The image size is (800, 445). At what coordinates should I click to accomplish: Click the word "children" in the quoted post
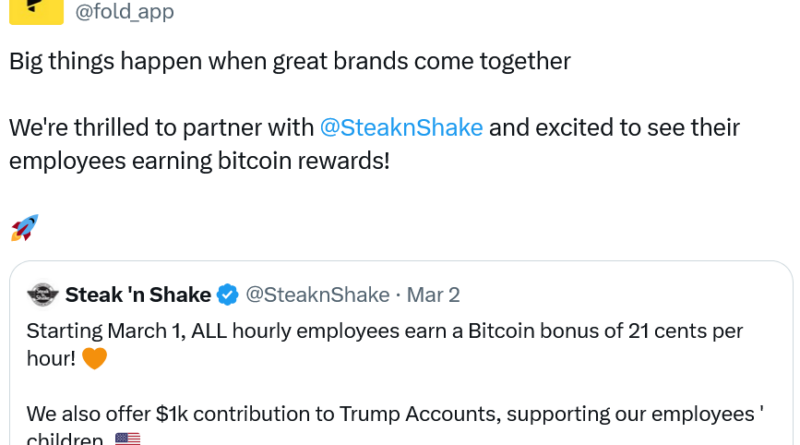click(64, 439)
